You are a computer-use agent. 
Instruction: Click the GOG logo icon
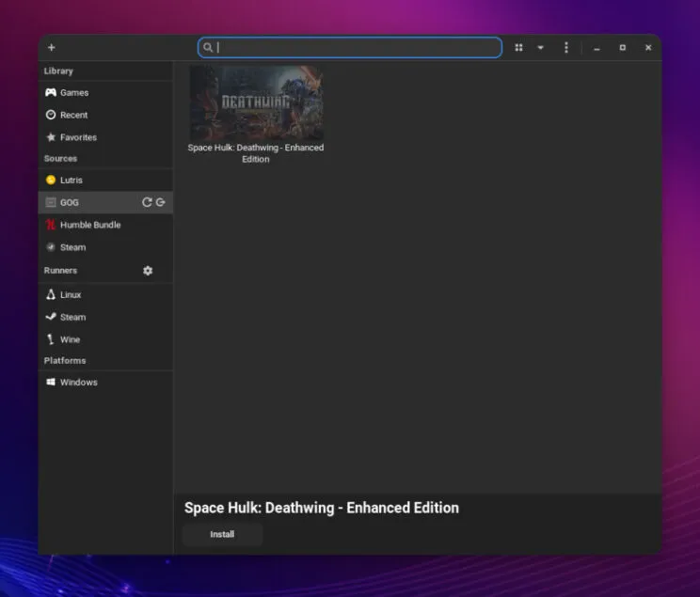(x=51, y=202)
